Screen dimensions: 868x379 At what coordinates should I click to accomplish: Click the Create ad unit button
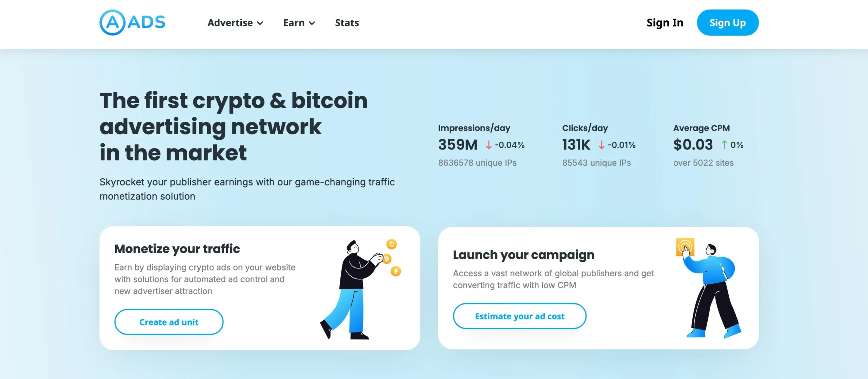[169, 322]
